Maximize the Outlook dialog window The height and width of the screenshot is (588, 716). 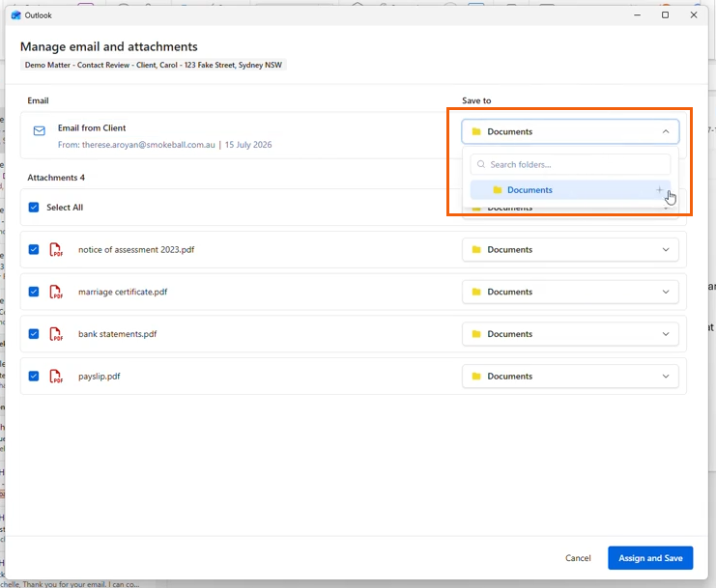click(x=666, y=15)
